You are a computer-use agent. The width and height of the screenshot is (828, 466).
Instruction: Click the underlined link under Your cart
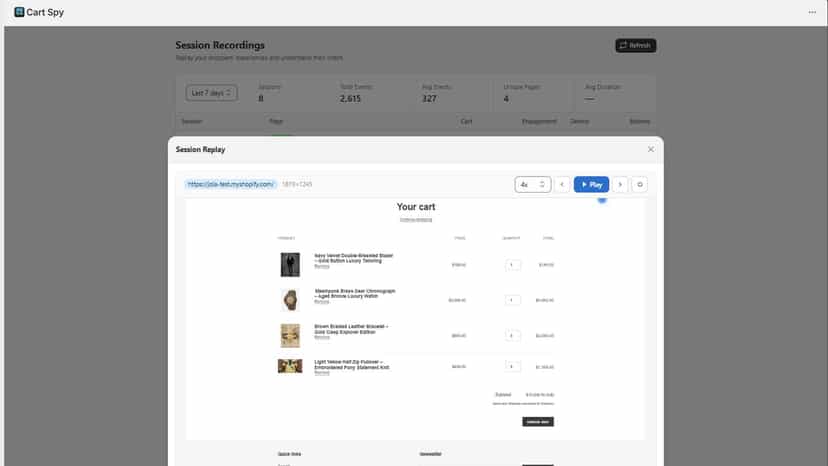pyautogui.click(x=416, y=220)
